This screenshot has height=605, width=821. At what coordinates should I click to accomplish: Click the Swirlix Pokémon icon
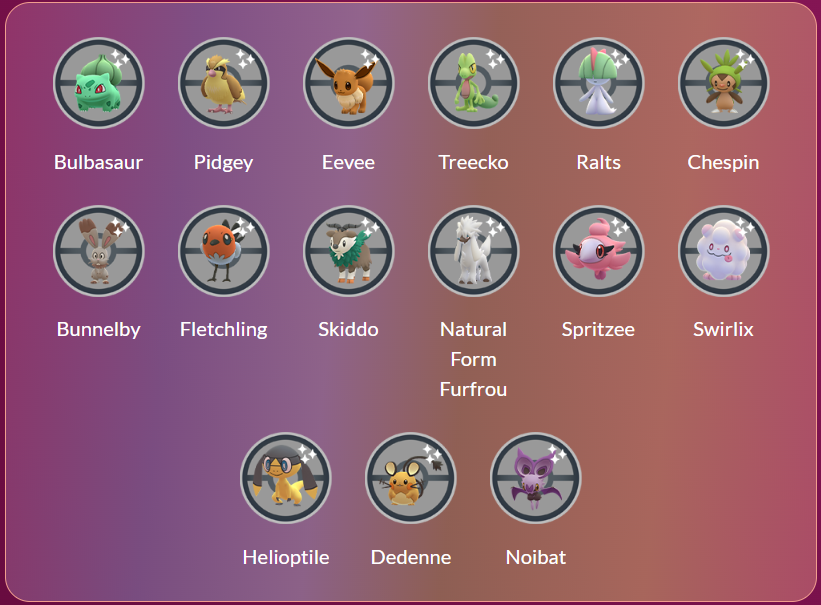click(x=723, y=251)
